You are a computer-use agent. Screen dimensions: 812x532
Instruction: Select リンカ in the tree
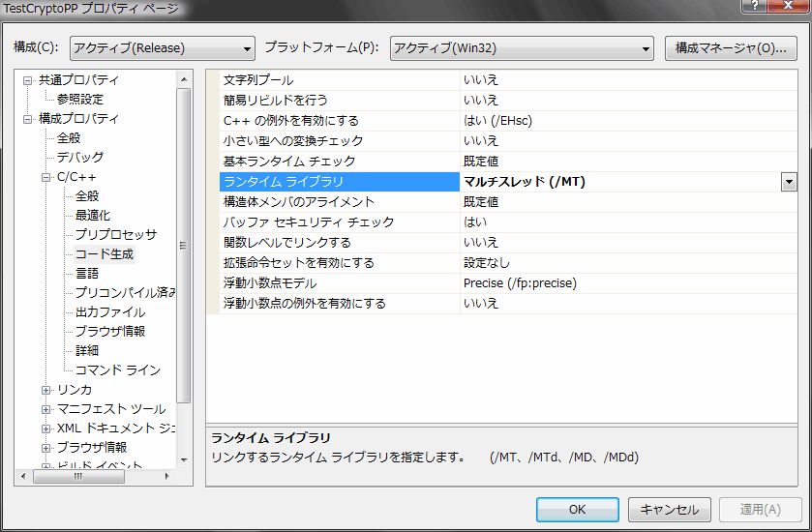click(x=75, y=390)
